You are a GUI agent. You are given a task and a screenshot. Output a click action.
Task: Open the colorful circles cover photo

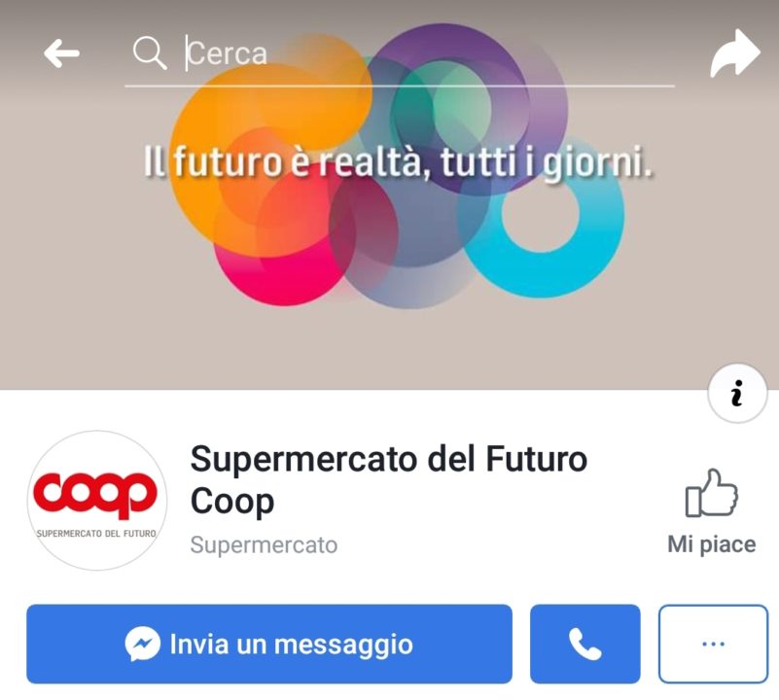389,194
